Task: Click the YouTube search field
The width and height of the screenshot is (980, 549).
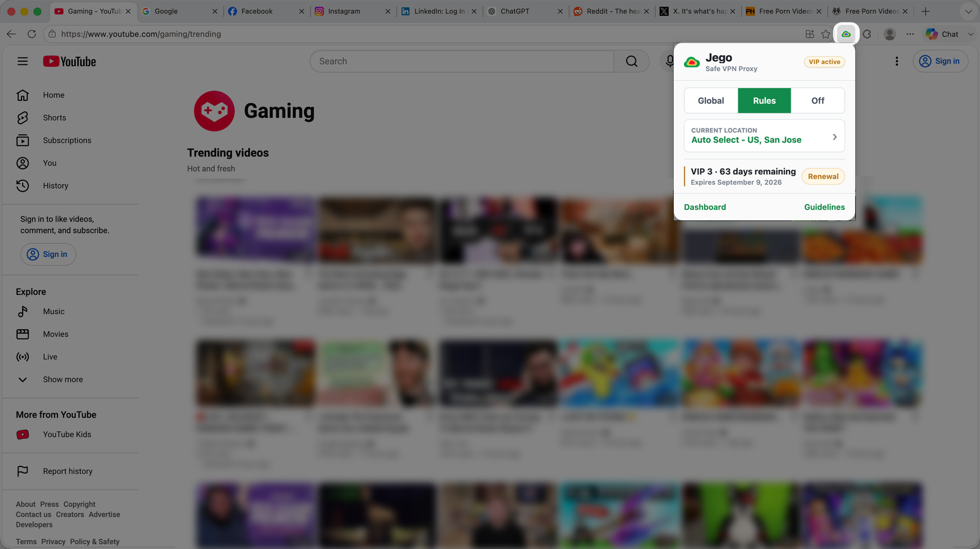Action: pos(462,61)
